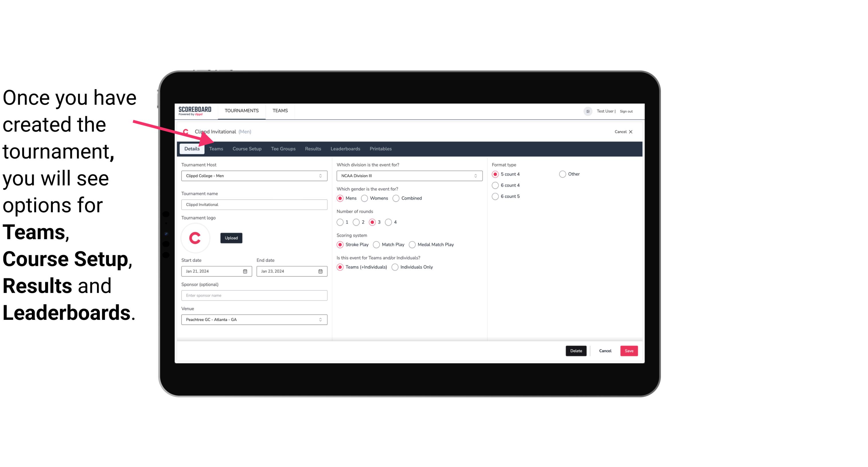
Task: Click the cancel X icon top right
Action: pos(630,131)
